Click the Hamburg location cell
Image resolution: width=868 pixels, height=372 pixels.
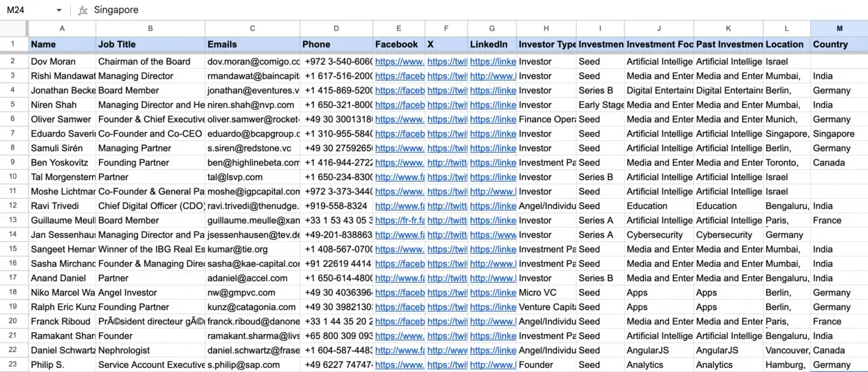click(x=787, y=364)
